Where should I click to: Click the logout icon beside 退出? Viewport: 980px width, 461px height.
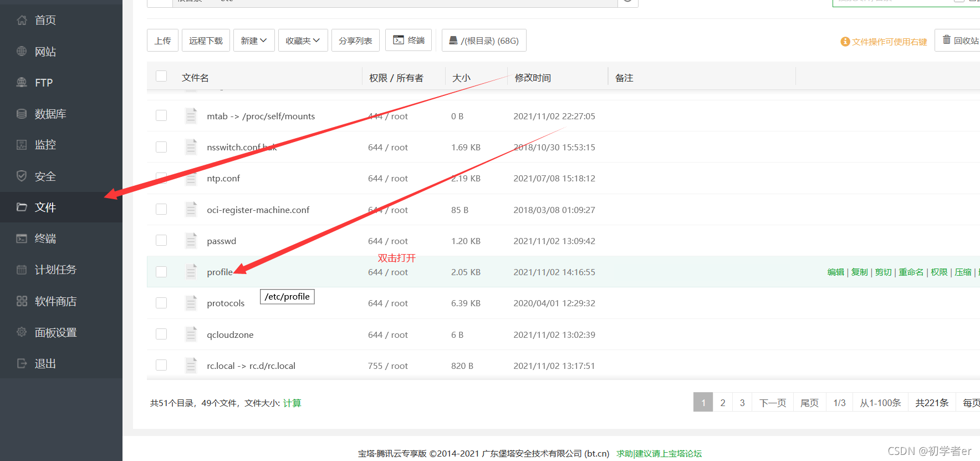coord(22,363)
